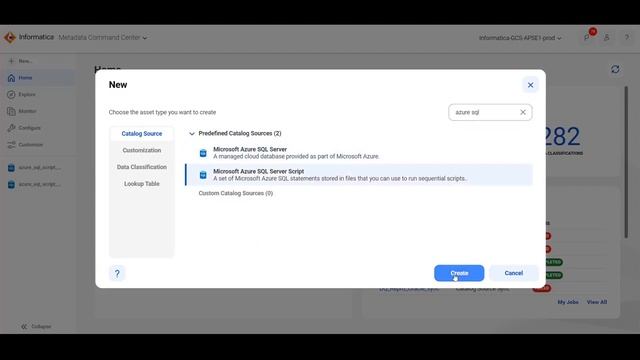This screenshot has width=640, height=360.
Task: Open second azure_sql_script sidebar item
Action: pos(39,184)
